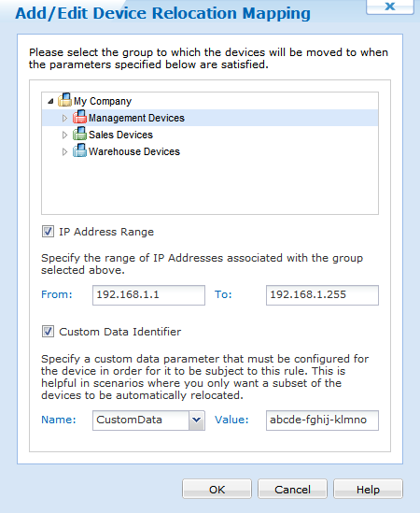The height and width of the screenshot is (513, 420).
Task: Open Help for this dialog
Action: (x=368, y=489)
